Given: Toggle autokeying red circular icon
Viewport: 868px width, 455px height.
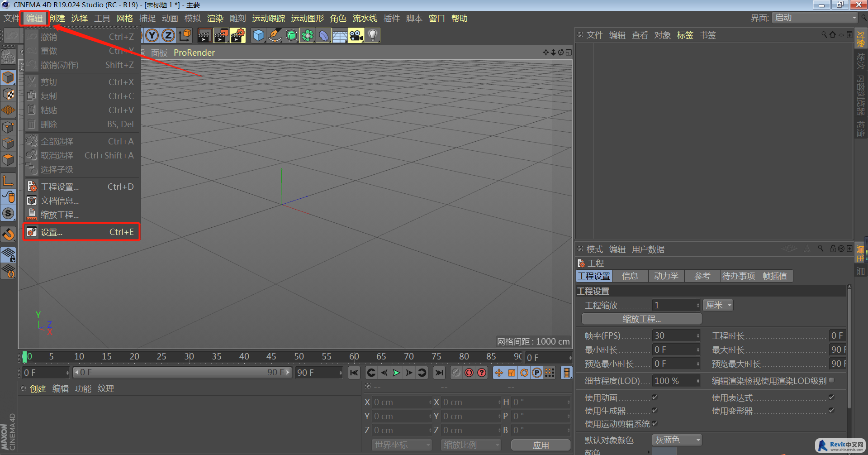Looking at the screenshot, I should (469, 373).
